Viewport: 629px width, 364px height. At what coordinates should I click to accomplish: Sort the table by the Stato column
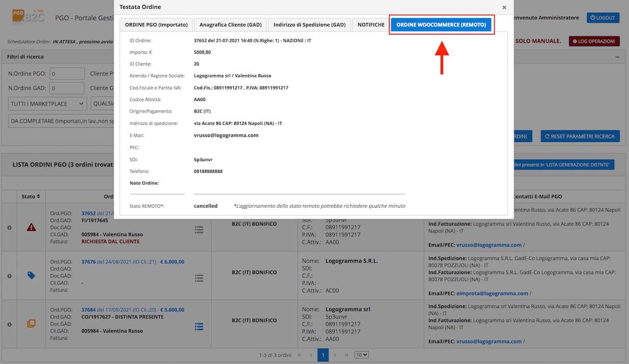(31, 196)
